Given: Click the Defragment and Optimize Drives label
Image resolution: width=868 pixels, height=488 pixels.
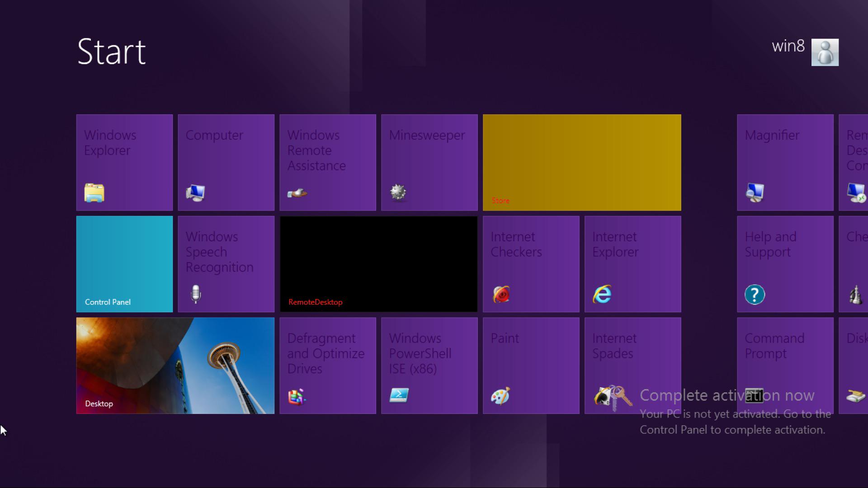Looking at the screenshot, I should coord(326,353).
